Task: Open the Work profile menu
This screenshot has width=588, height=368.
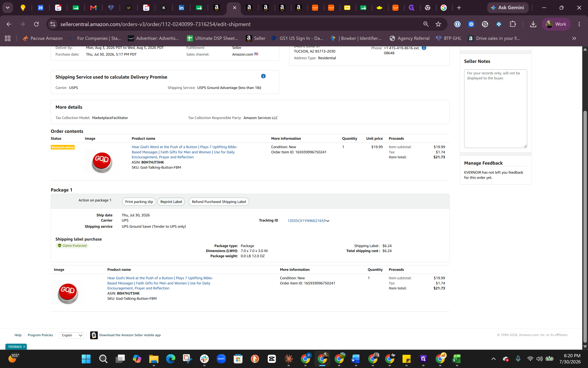Action: point(556,24)
